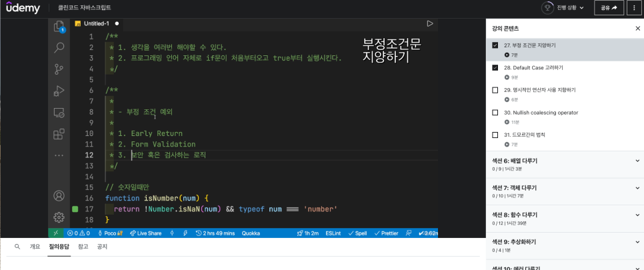Click the 1h 2m rocket status item
Screen dimensions: 644x270
307,233
